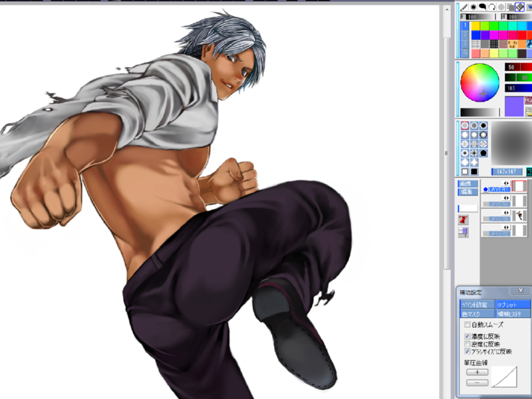Uncheck the 濃度に反映 checkbox

pos(467,336)
